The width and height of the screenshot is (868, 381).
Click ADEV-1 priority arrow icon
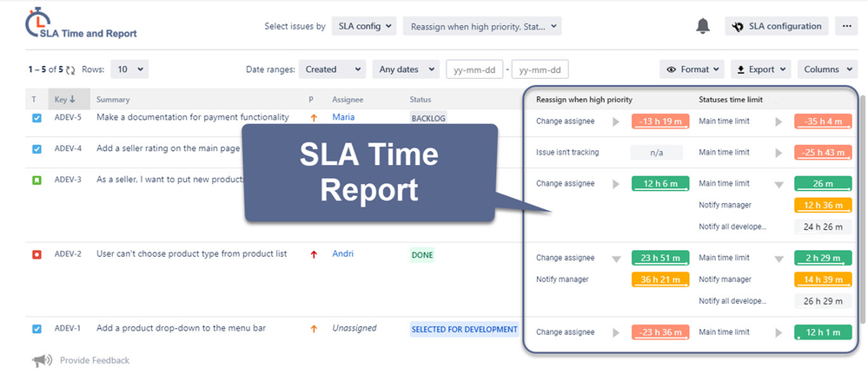point(314,329)
